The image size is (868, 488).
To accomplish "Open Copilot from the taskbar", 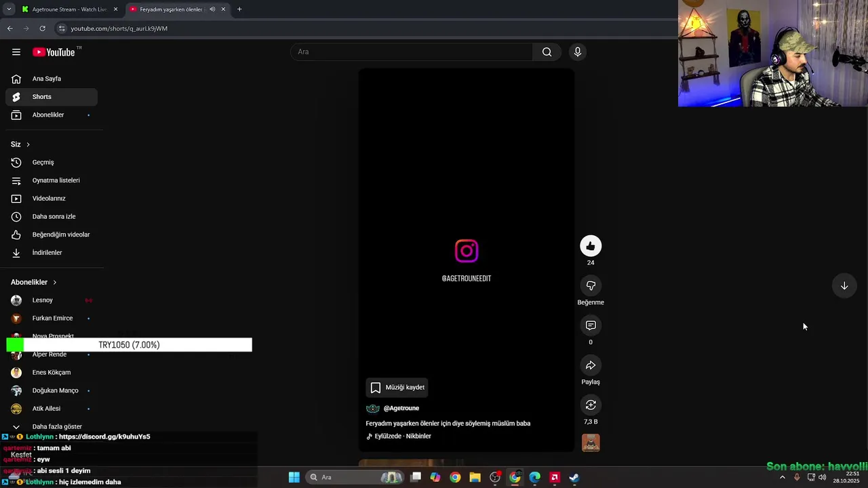I will click(x=435, y=477).
